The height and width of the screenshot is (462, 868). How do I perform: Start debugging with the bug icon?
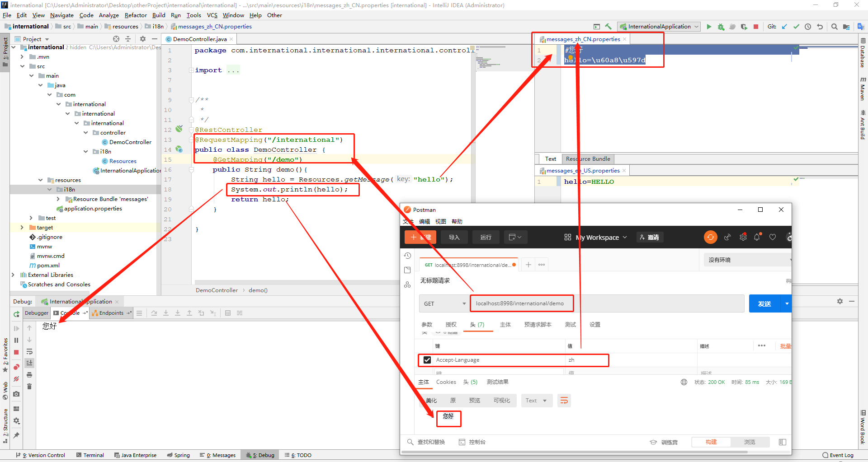721,27
